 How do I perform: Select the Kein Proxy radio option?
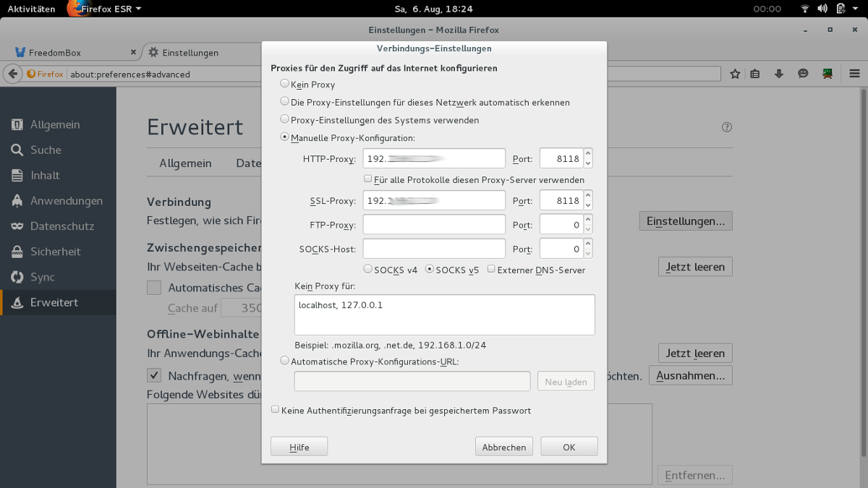[x=285, y=84]
